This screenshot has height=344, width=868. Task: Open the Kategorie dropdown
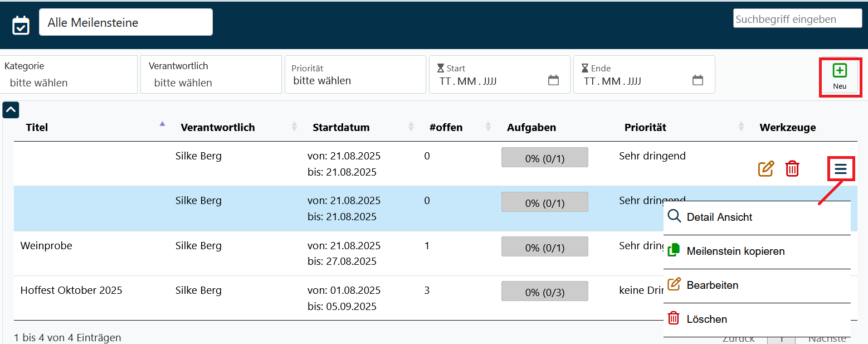[x=69, y=83]
